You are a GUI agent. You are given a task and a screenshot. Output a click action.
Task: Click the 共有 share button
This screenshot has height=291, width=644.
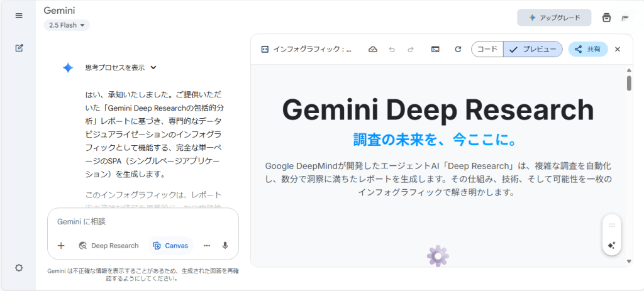(587, 49)
